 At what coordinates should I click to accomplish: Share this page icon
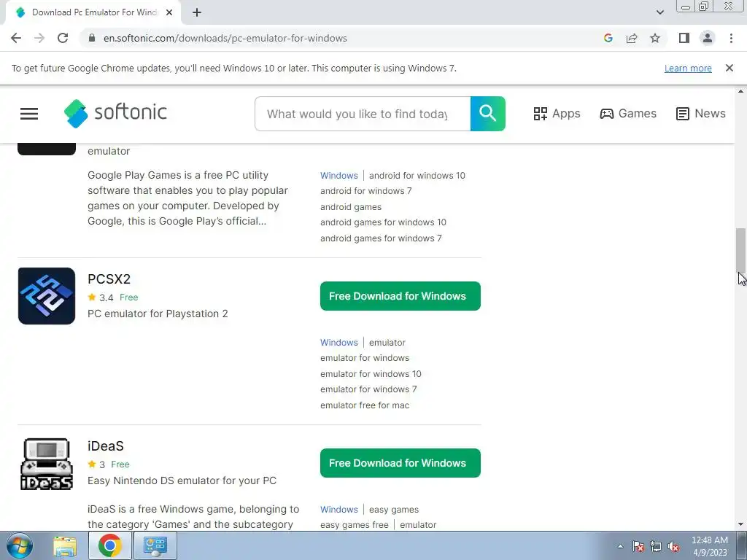[x=632, y=38]
